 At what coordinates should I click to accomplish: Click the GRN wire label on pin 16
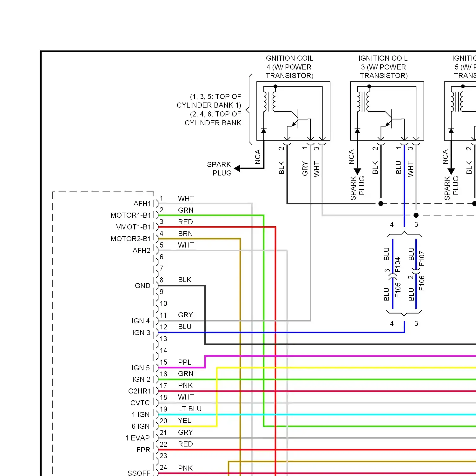point(186,374)
